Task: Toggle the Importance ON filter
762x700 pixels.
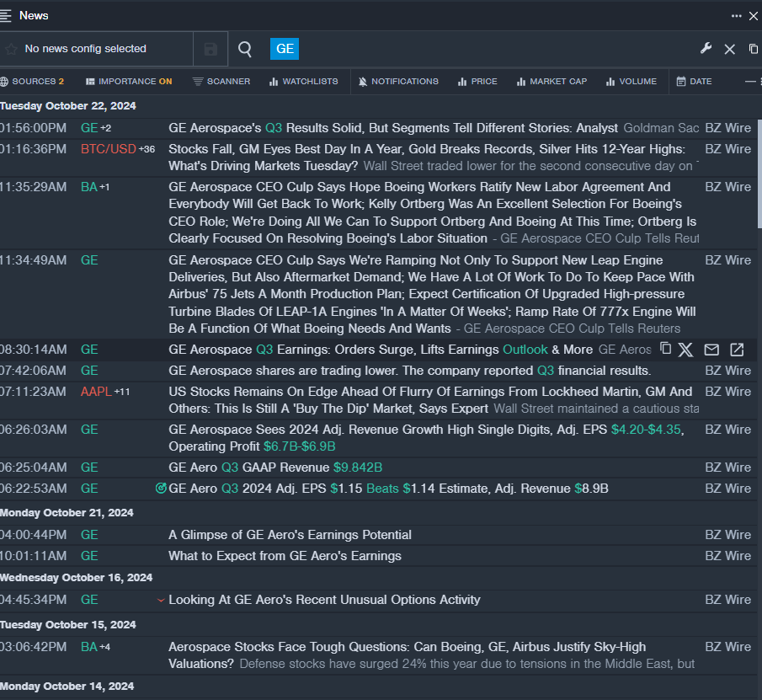Action: click(129, 82)
